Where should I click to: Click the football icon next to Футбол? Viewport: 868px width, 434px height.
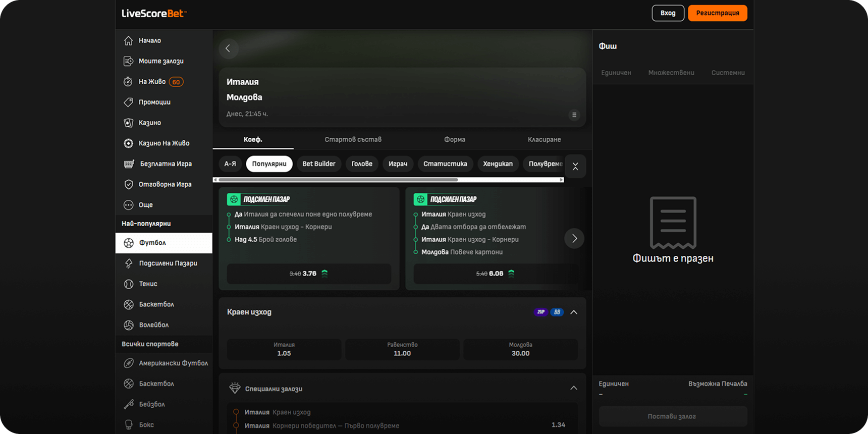129,243
